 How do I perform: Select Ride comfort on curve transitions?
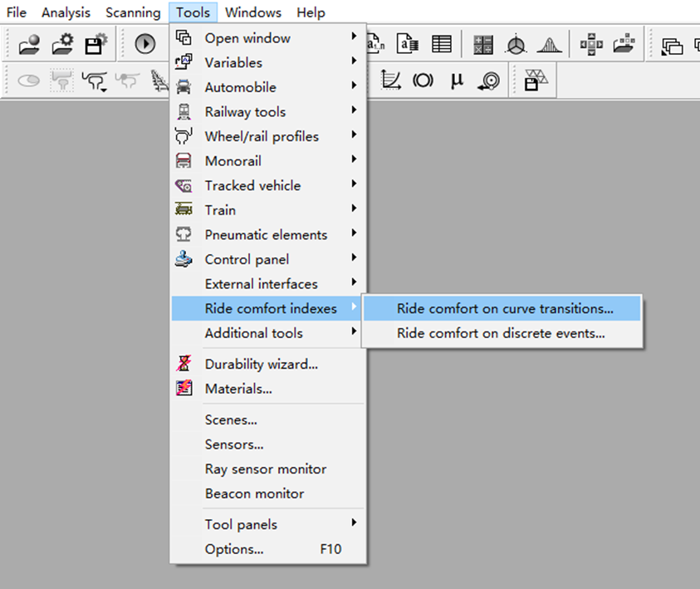point(504,309)
